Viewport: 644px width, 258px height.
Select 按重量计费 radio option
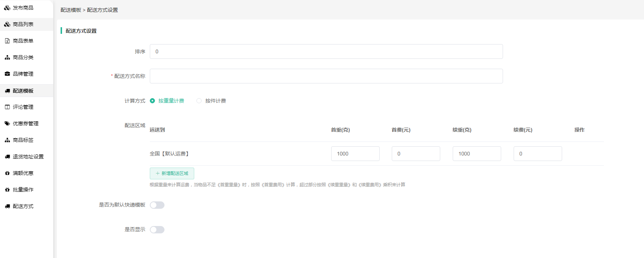pos(152,101)
